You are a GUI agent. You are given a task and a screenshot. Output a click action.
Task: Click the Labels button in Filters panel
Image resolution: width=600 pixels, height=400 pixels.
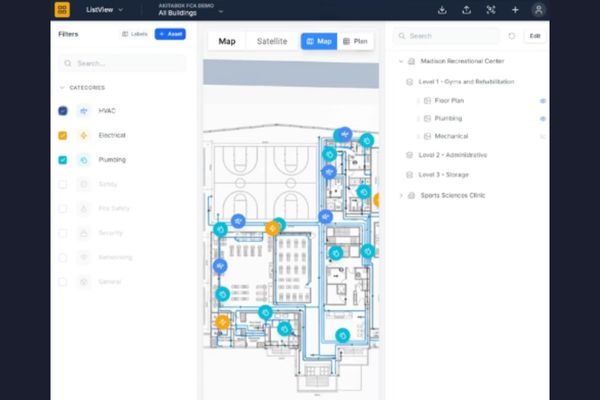(x=134, y=34)
